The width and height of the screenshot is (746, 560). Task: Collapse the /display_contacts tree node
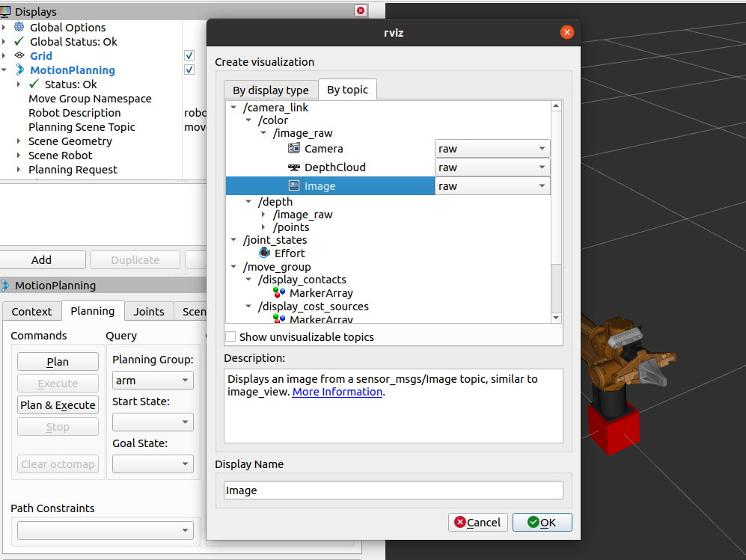[248, 280]
